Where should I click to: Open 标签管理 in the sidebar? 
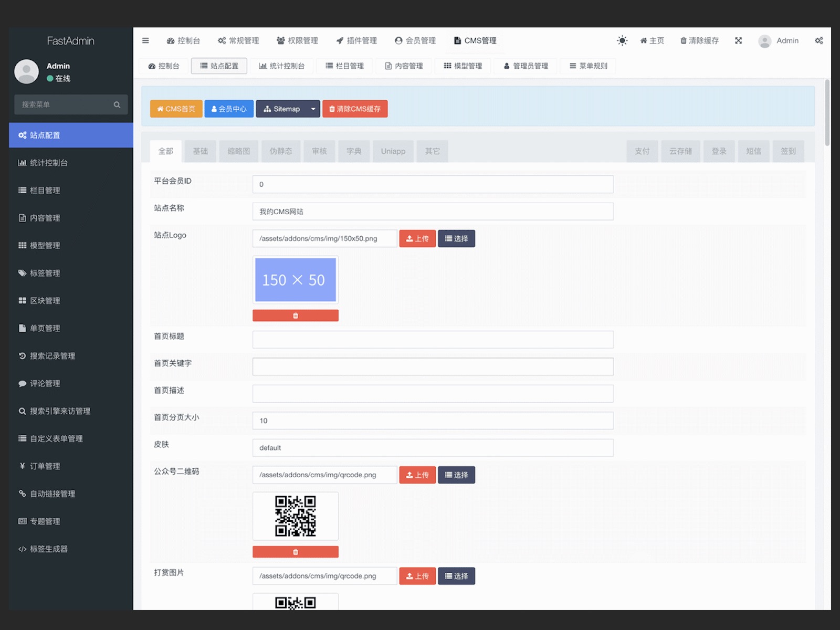pyautogui.click(x=71, y=273)
